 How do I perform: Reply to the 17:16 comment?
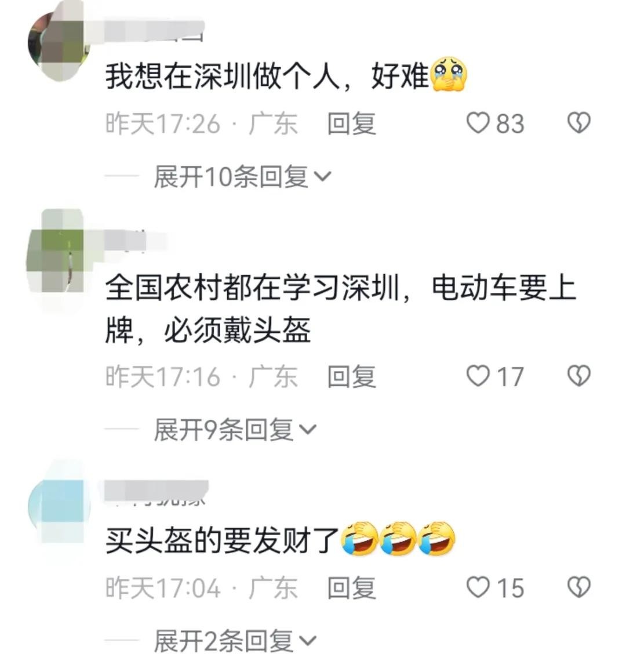coord(351,376)
